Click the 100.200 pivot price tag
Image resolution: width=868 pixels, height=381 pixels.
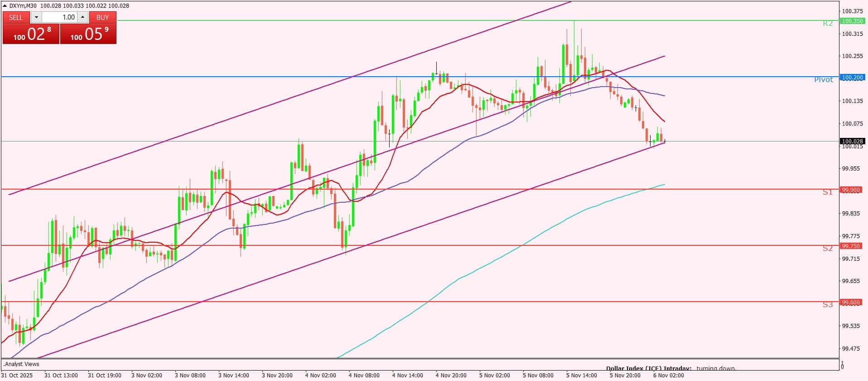852,78
